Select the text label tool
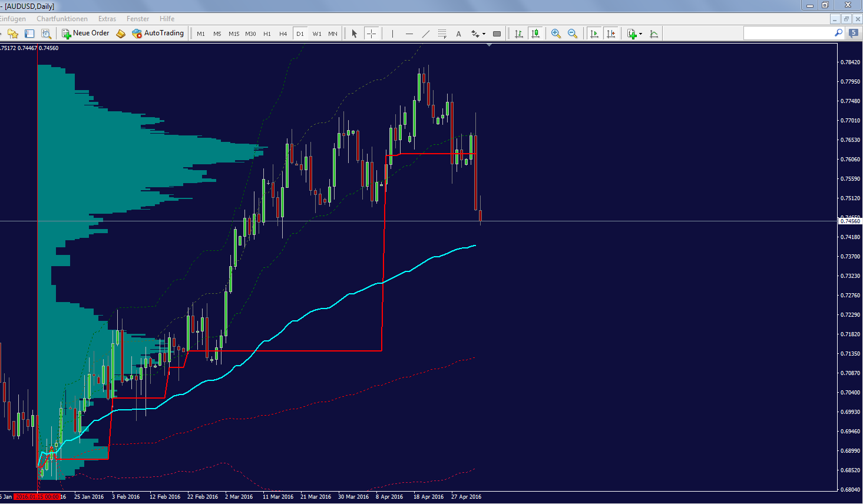This screenshot has width=863, height=504. click(x=458, y=34)
